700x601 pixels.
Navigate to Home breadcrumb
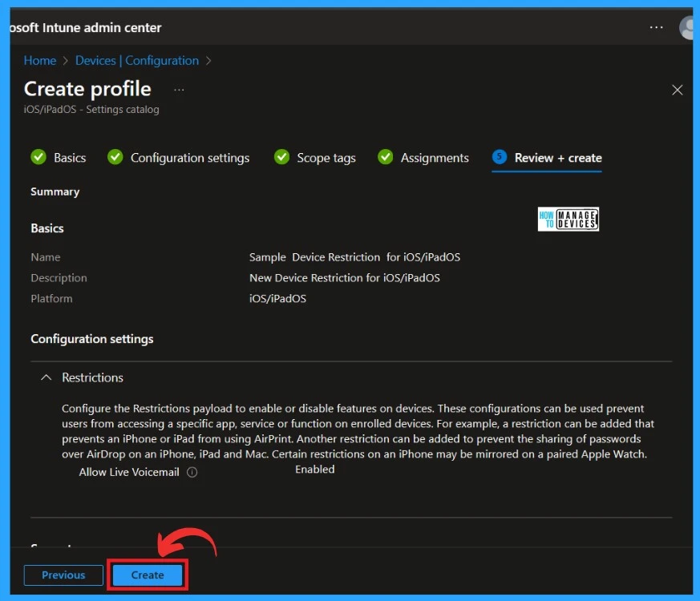pyautogui.click(x=40, y=61)
